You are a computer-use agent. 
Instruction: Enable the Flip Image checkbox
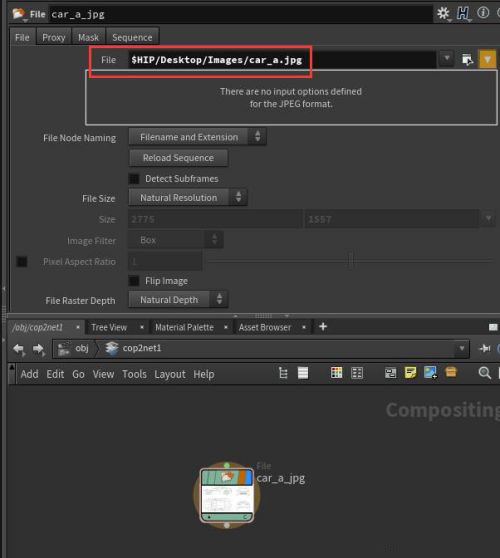pos(134,280)
